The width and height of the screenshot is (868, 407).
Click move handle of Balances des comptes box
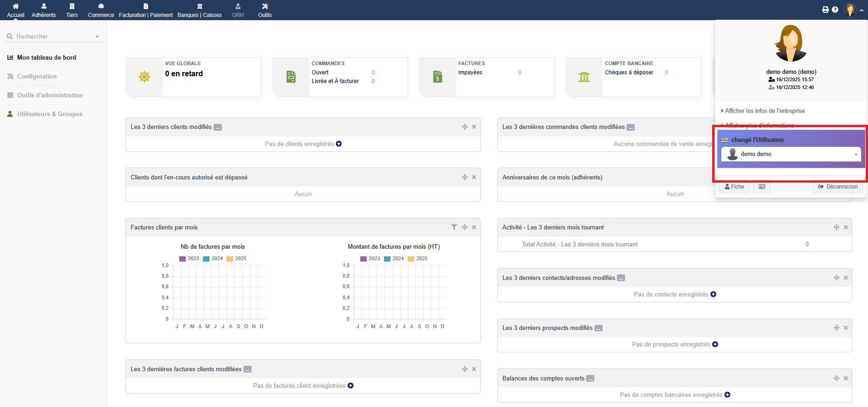pos(836,378)
